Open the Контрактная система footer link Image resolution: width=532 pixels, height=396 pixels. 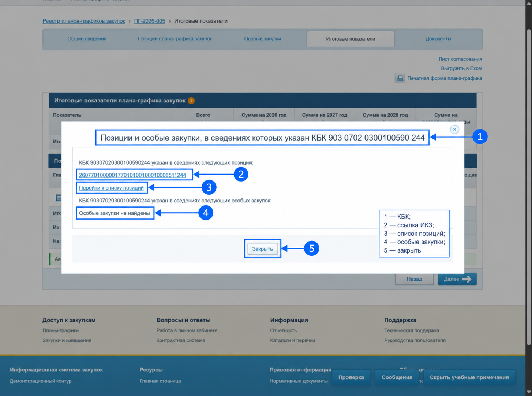tap(181, 340)
